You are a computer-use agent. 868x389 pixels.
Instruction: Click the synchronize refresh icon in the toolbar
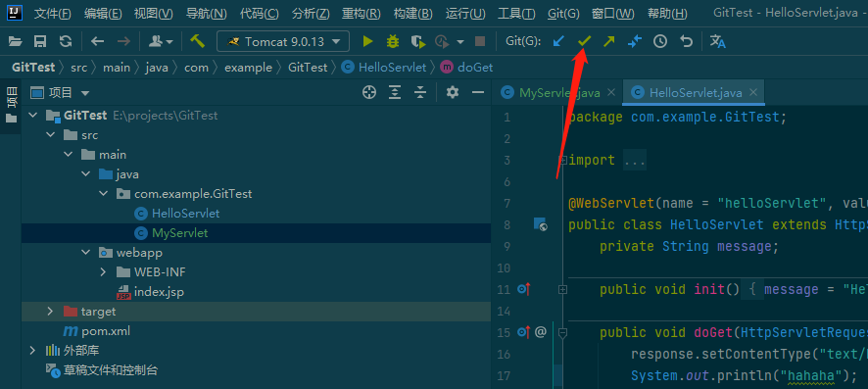tap(66, 41)
